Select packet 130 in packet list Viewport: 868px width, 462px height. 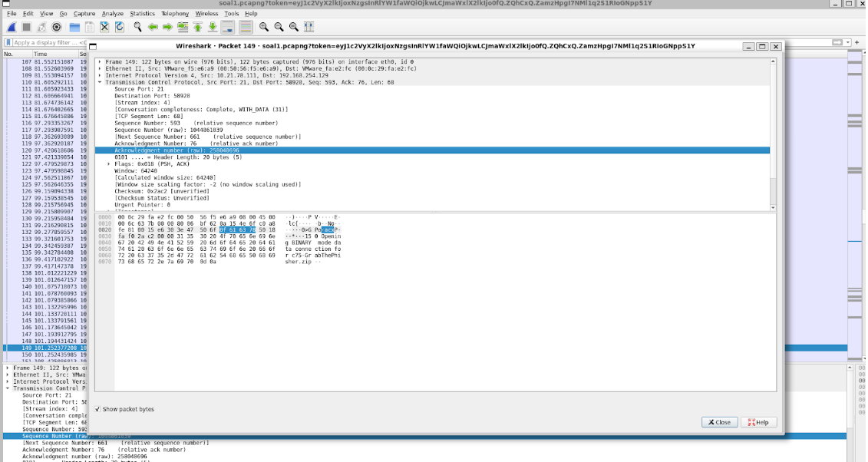pyautogui.click(x=45, y=219)
